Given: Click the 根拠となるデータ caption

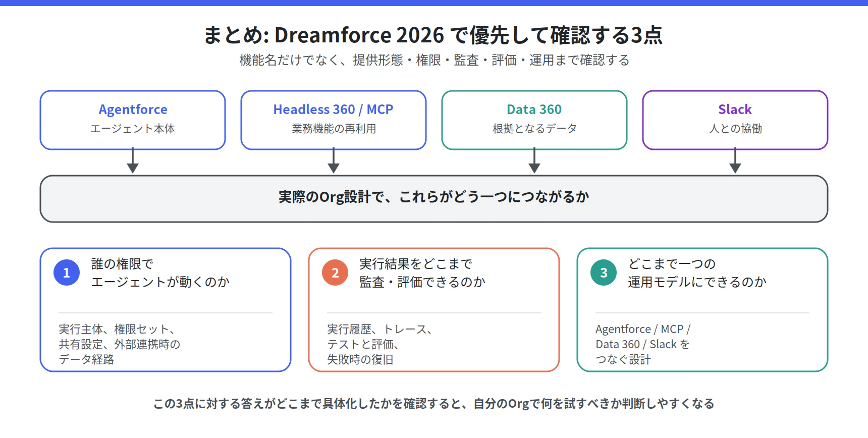Looking at the screenshot, I should (x=534, y=129).
